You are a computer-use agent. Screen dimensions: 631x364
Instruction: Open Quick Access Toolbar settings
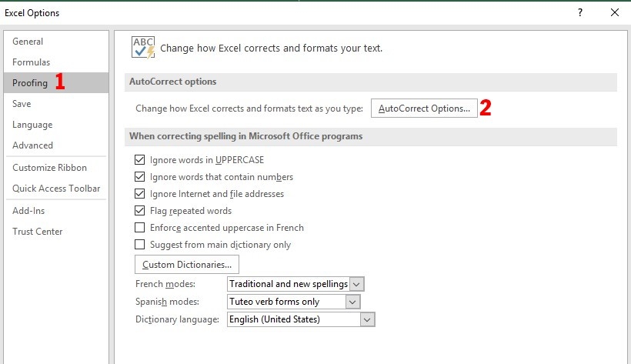[x=56, y=188]
